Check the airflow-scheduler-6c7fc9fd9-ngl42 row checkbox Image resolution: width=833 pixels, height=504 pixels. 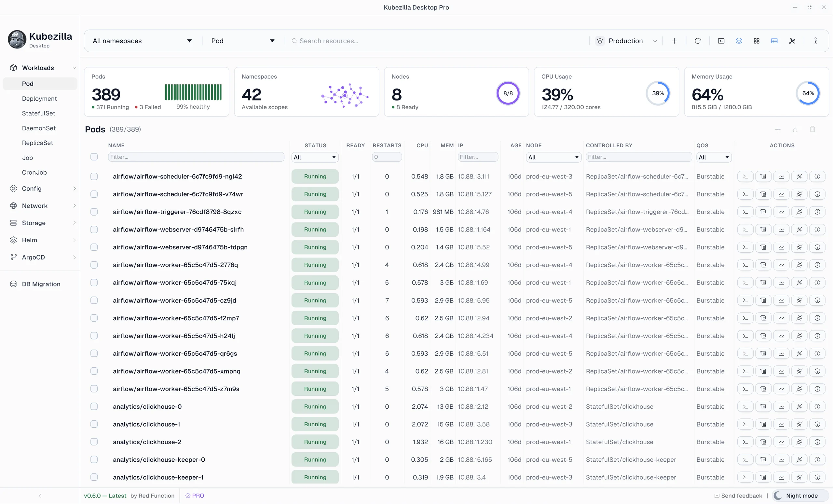coord(94,176)
